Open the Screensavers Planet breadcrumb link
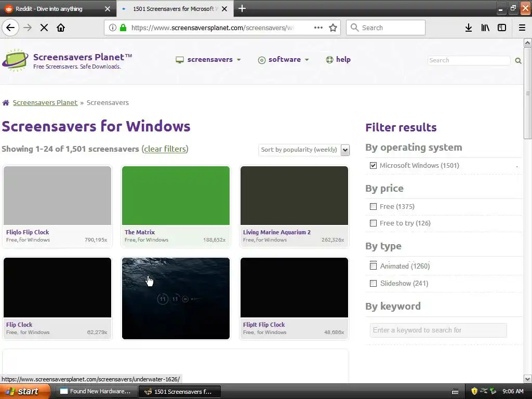Image resolution: width=532 pixels, height=399 pixels. (x=45, y=102)
